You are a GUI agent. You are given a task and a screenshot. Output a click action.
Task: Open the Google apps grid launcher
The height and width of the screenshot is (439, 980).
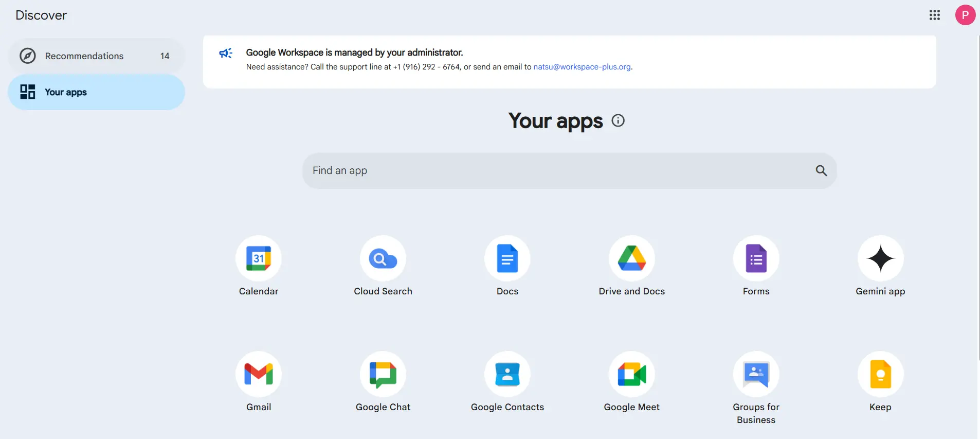click(935, 15)
